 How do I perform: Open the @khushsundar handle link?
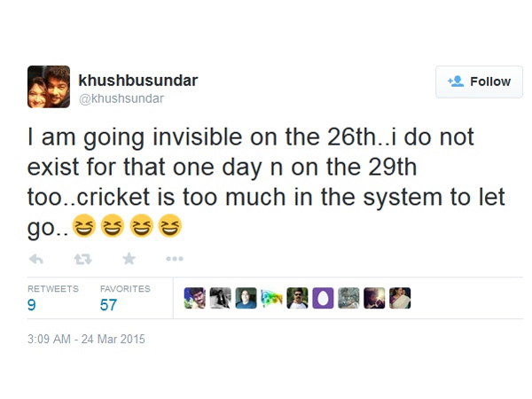point(122,98)
